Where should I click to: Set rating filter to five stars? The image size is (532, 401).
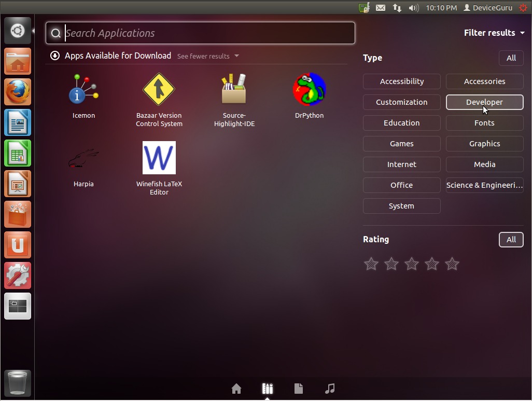(x=452, y=264)
